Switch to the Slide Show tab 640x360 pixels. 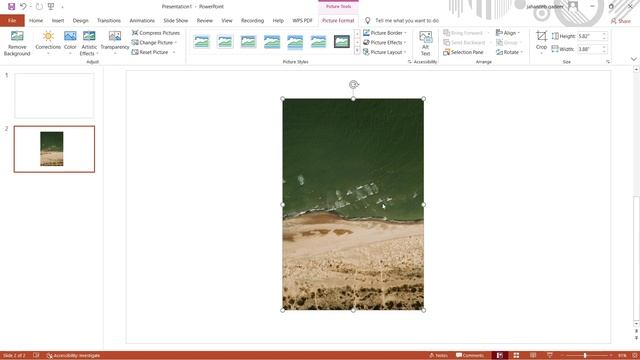click(x=176, y=20)
